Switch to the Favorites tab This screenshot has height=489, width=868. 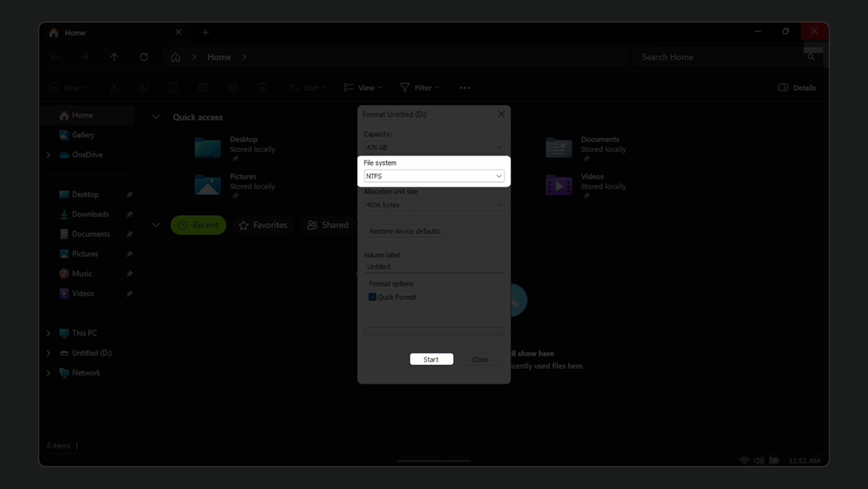pos(263,225)
